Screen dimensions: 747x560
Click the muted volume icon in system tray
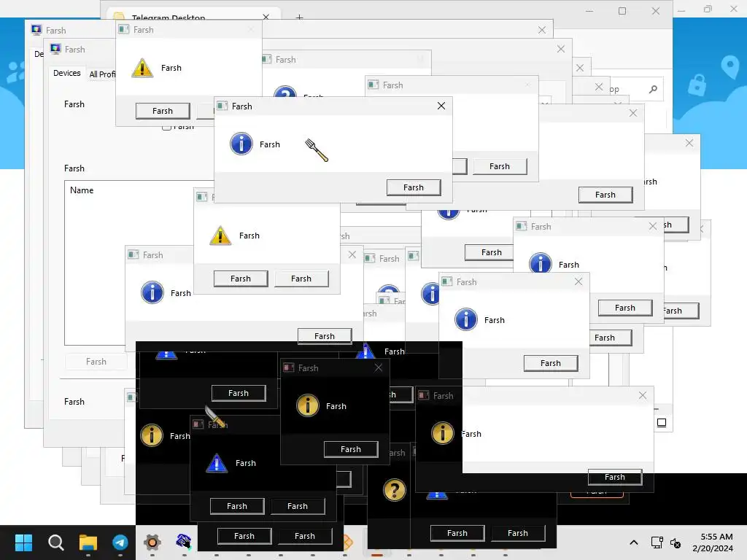pos(675,542)
